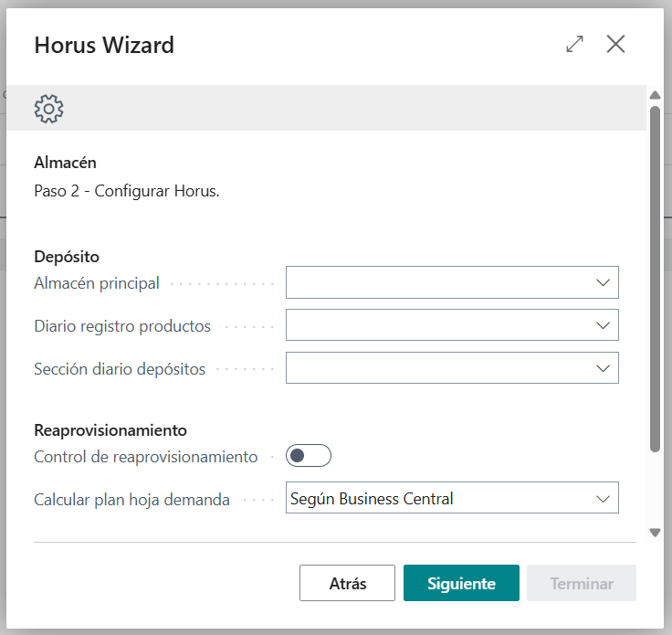This screenshot has width=672, height=635.
Task: Open the Almacén principal dropdown arrow
Action: 603,282
